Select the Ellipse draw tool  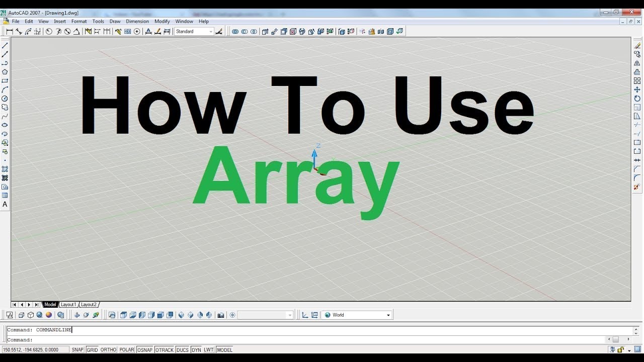coord(5,125)
